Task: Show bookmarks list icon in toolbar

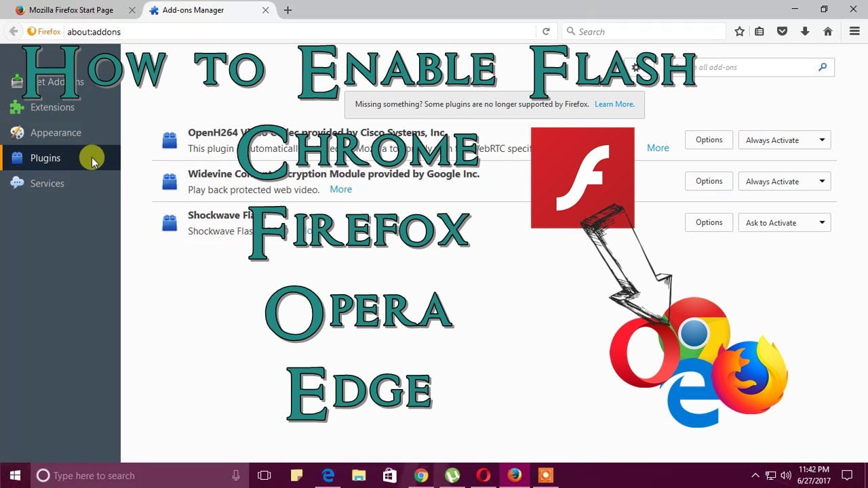Action: coord(759,31)
